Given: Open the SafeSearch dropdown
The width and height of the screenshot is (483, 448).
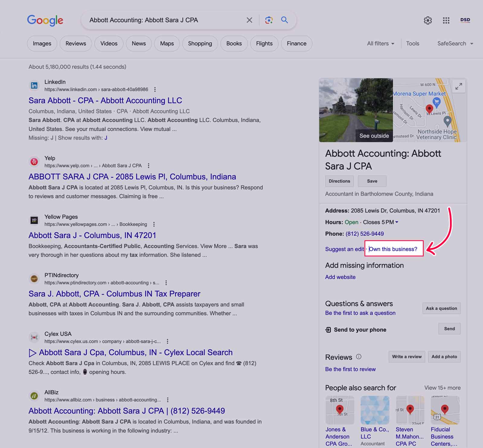Looking at the screenshot, I should click(x=455, y=44).
